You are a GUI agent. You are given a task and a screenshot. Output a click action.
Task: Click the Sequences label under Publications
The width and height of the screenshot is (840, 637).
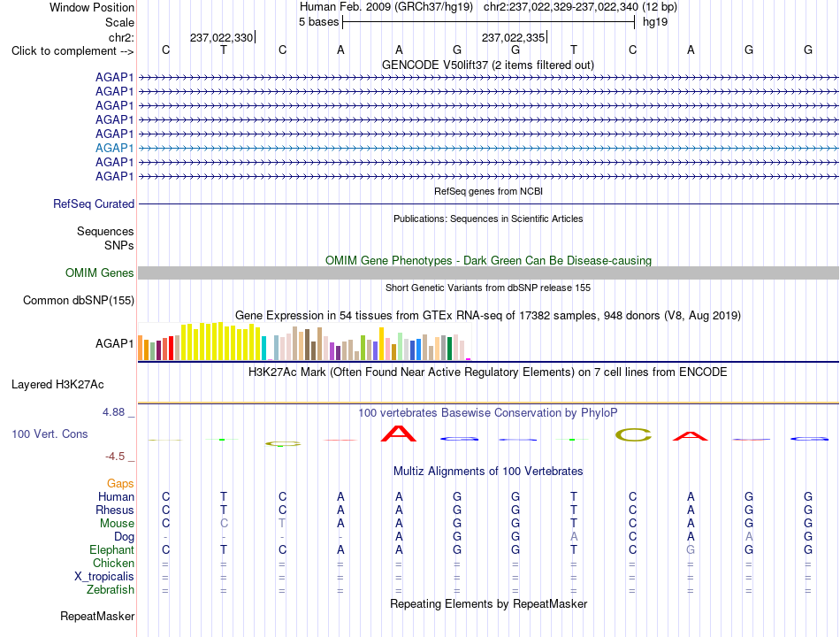click(x=105, y=231)
